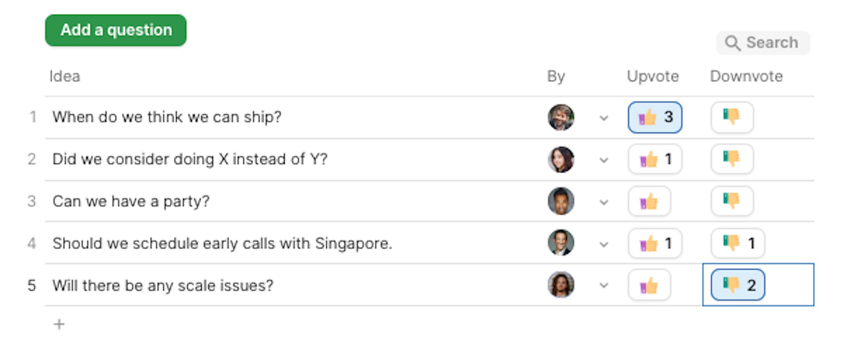Upvote "Did we consider doing X instead of Y?"
Screen dimensions: 868x350
click(655, 159)
